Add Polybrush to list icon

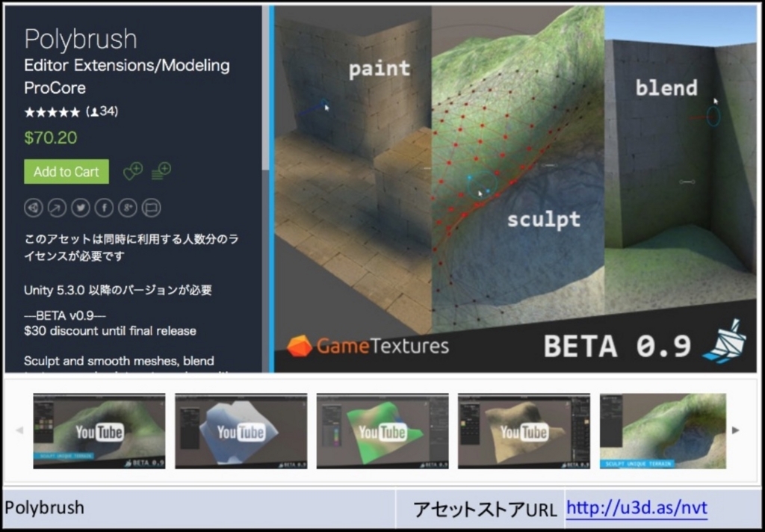(x=161, y=171)
